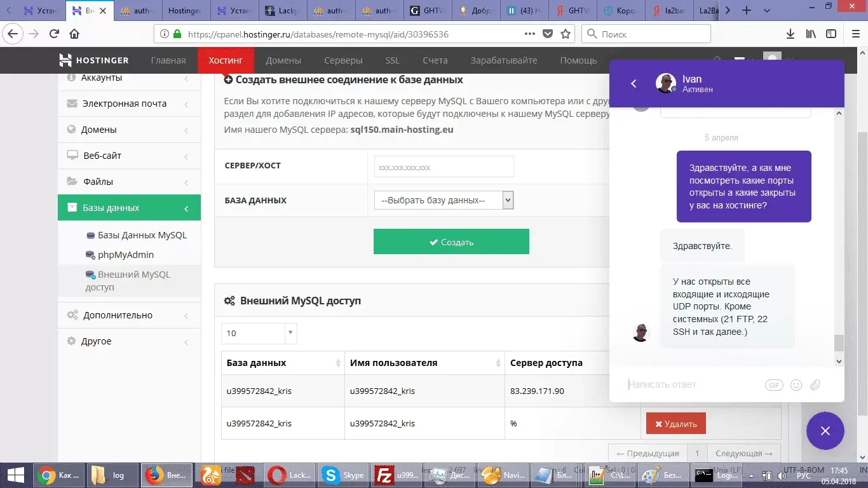The image size is (868, 488).
Task: Open the Opera taskbar window
Action: [288, 475]
